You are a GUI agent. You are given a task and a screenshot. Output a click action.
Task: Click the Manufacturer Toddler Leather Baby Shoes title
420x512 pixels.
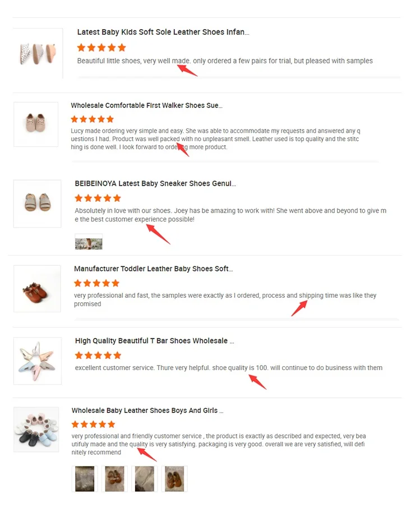pyautogui.click(x=153, y=269)
